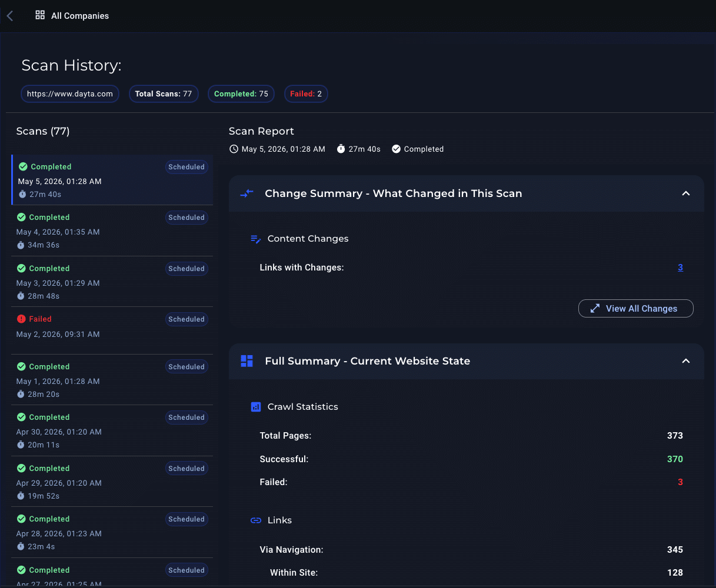Click stopwatch icon beside 28m 48s
716x588 pixels.
pos(21,296)
